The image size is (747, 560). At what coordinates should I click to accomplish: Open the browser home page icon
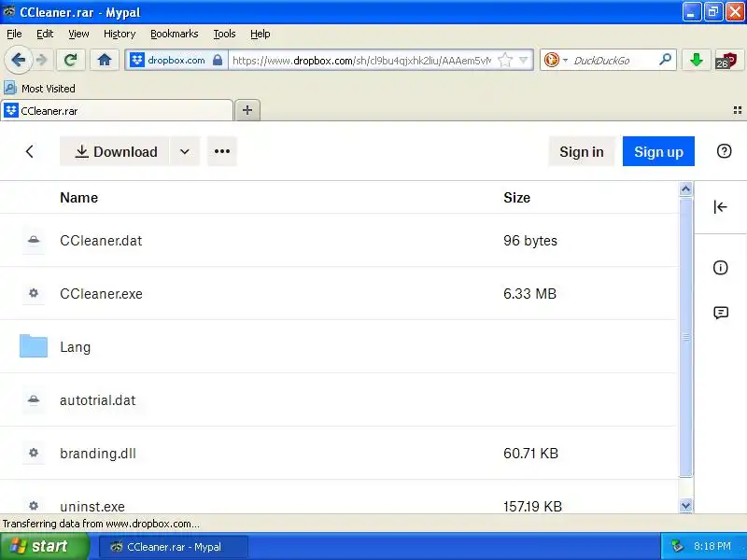pyautogui.click(x=105, y=60)
